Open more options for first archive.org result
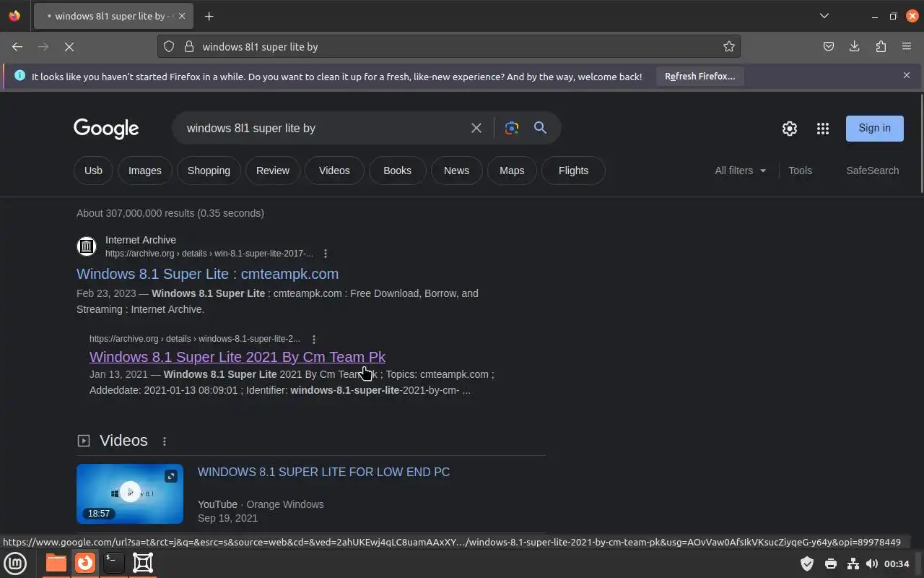The image size is (924, 578). pos(326,254)
